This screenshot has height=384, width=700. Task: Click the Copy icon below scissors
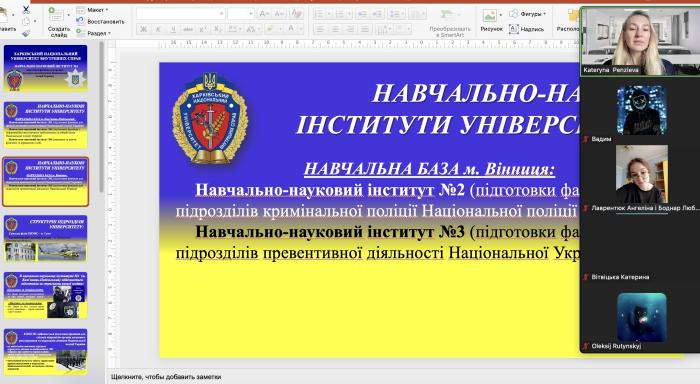26,21
